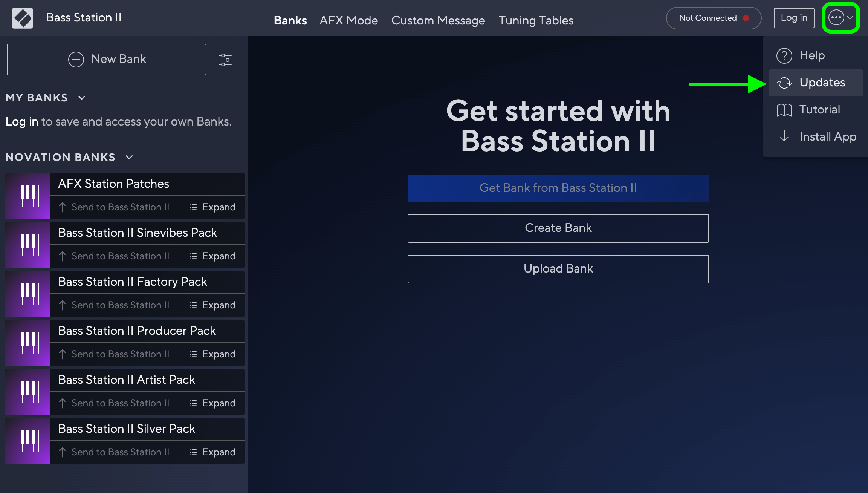Open the Bass Station II Sinevibes Pack title
This screenshot has height=493, width=868.
tap(138, 233)
